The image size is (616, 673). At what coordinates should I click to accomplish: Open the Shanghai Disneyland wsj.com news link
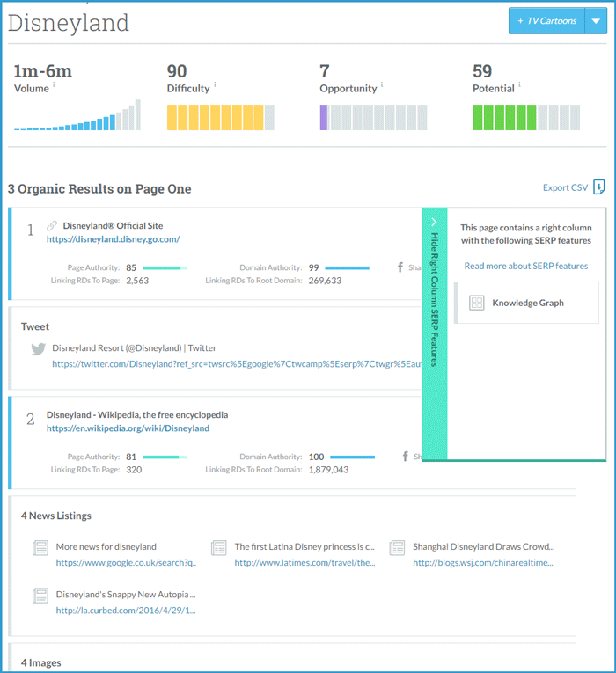tap(483, 563)
